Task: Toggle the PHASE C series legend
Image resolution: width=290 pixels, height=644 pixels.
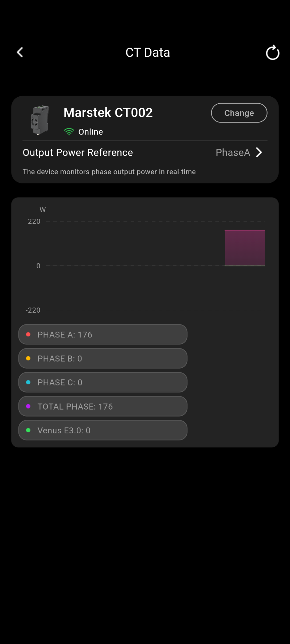Action: pyautogui.click(x=103, y=382)
